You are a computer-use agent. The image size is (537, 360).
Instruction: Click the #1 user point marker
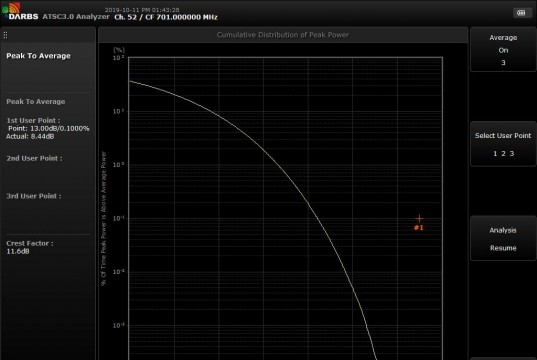(419, 222)
